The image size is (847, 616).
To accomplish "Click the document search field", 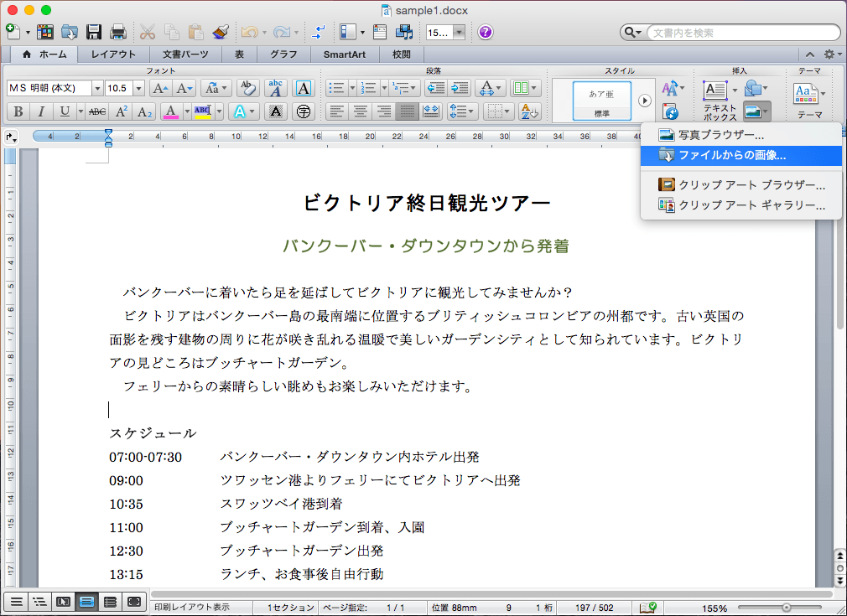I will click(x=741, y=33).
